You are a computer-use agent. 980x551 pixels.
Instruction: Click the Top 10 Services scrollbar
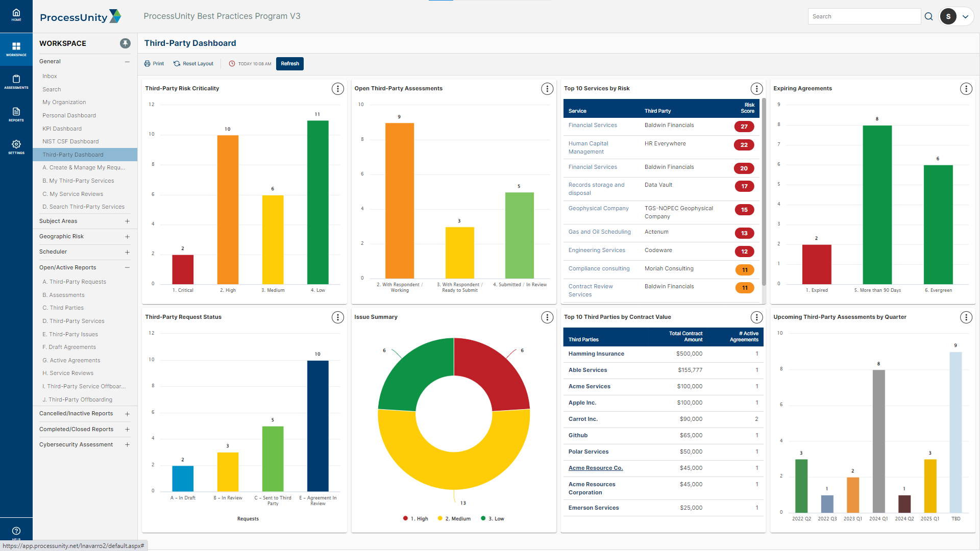pos(764,191)
